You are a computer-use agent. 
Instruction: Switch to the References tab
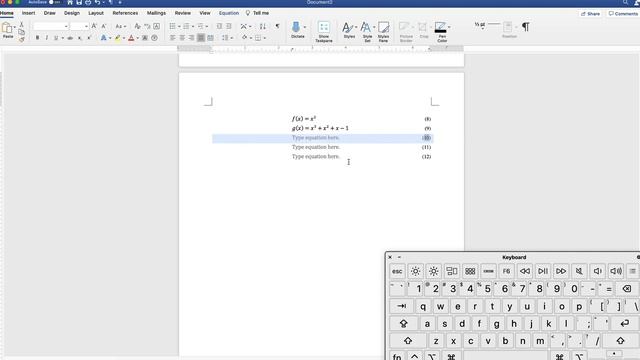pos(125,13)
